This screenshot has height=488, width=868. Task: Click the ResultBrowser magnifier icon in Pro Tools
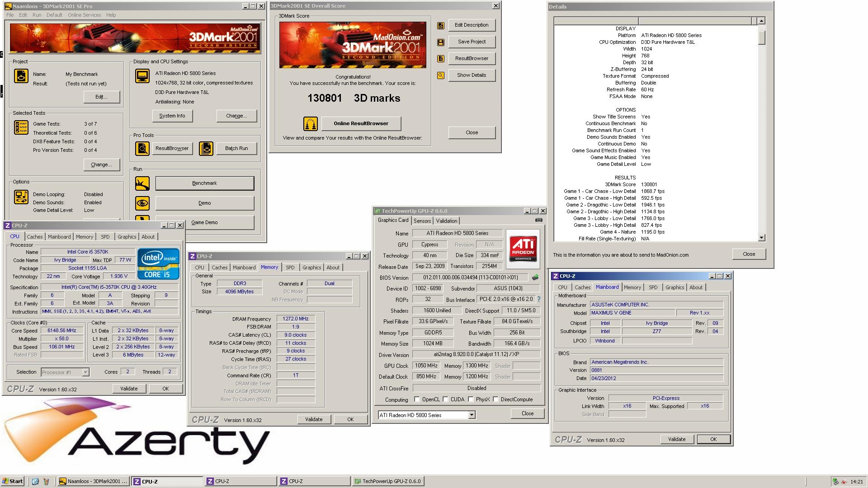click(142, 148)
